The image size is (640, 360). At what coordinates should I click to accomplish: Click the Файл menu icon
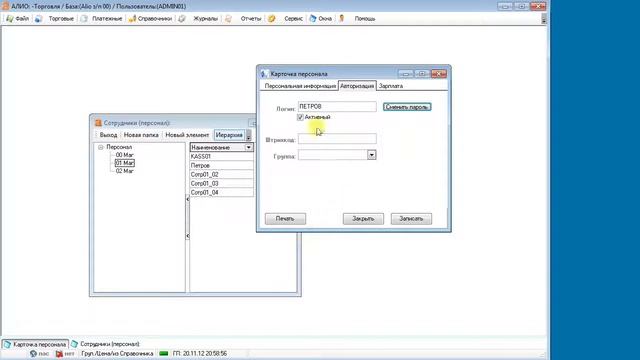coord(10,19)
